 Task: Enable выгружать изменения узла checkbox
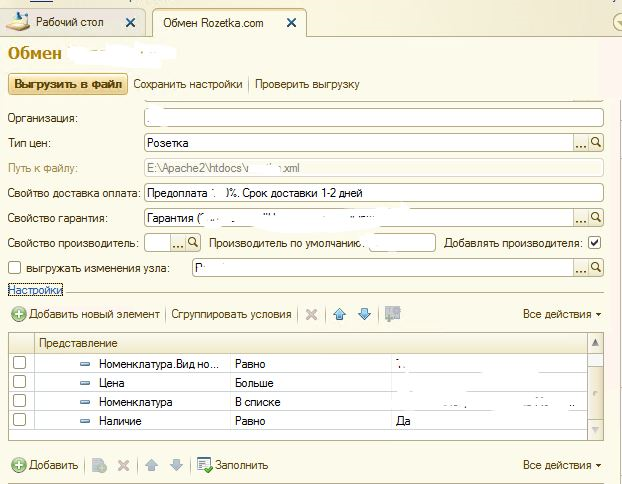coord(14,268)
